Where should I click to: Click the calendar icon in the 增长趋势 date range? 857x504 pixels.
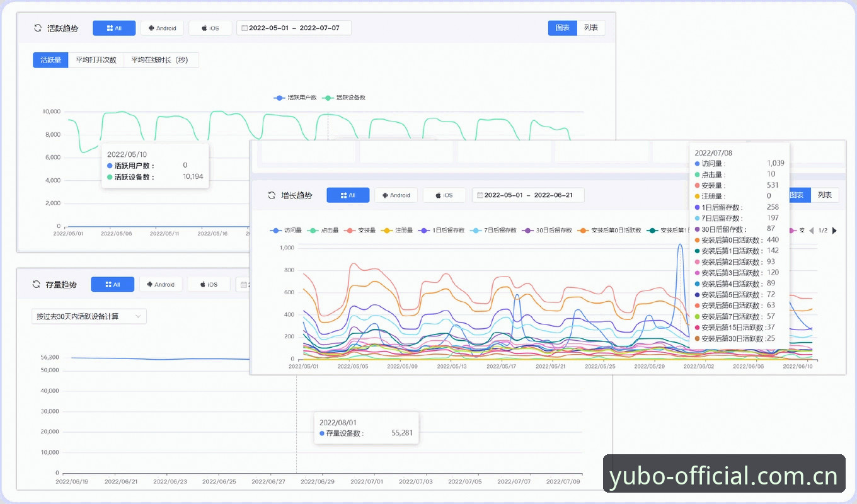(480, 195)
